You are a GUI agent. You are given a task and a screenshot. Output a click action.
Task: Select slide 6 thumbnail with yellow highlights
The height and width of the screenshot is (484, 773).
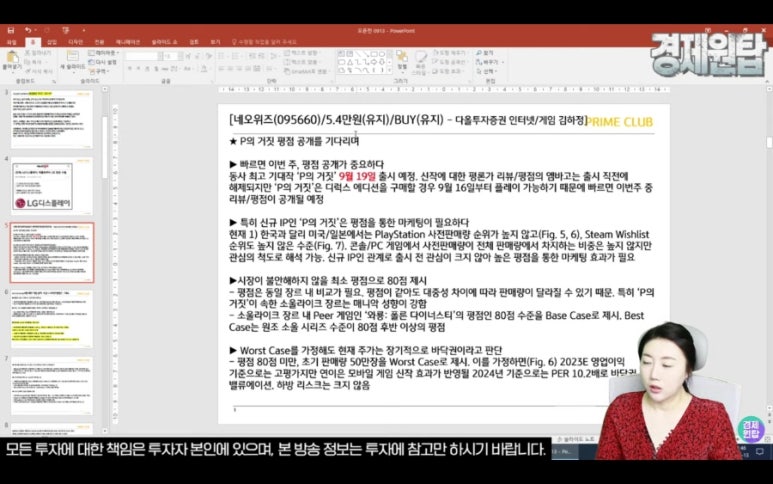coord(52,318)
